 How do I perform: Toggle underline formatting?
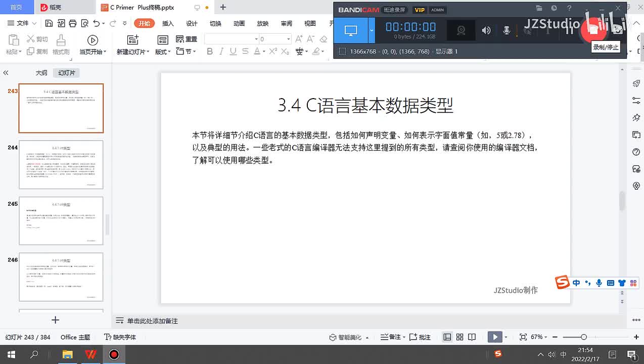[233, 52]
